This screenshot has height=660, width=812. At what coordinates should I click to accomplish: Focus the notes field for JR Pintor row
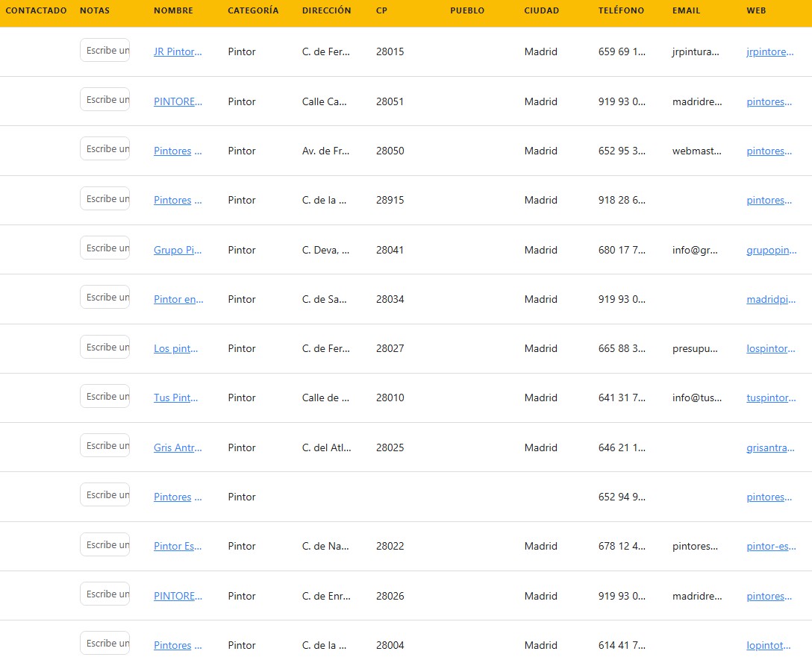click(104, 50)
